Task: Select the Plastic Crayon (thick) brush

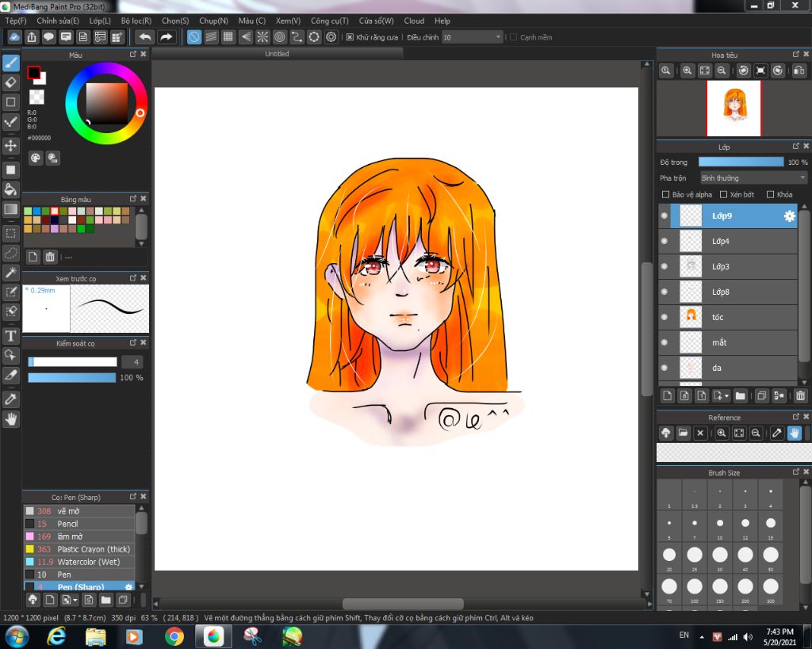Action: point(79,549)
